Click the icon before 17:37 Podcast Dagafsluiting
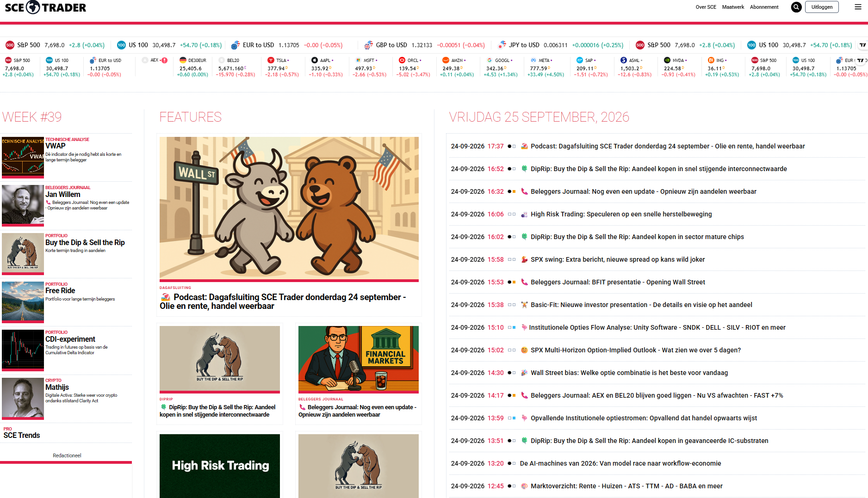The height and width of the screenshot is (498, 868). 524,146
